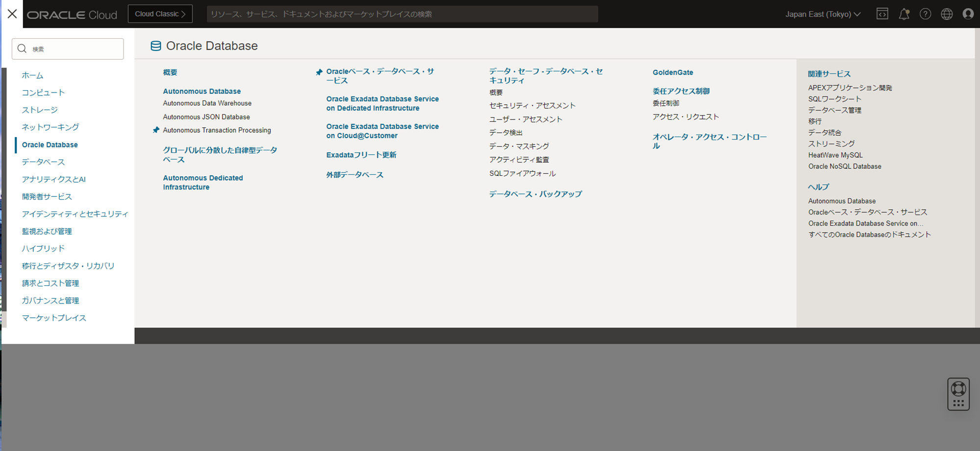
Task: Open 委任アクセス制御 heading link
Action: [681, 91]
